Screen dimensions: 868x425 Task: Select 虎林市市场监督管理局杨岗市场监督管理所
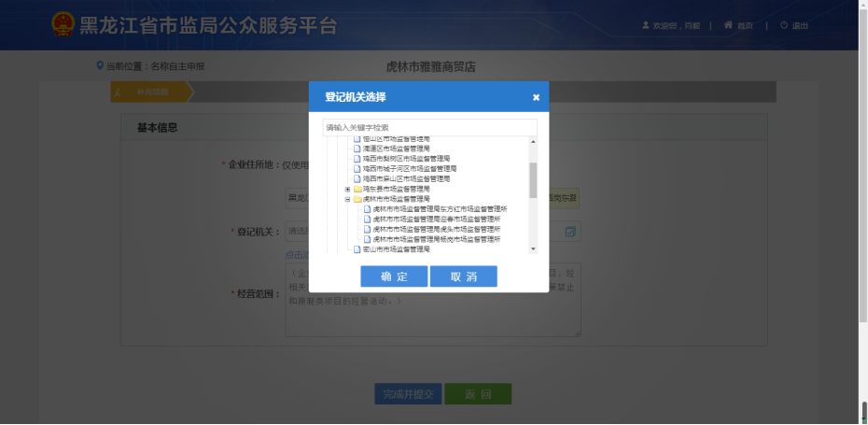coord(437,239)
